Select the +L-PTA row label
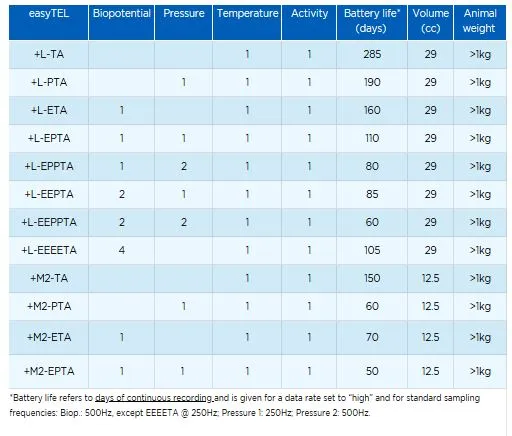Image resolution: width=512 pixels, height=436 pixels. coord(49,82)
